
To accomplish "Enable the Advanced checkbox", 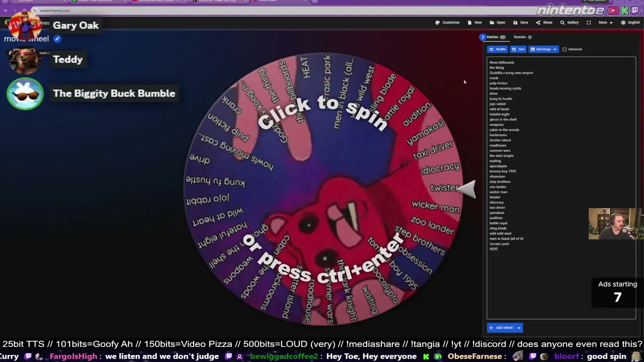I will click(x=565, y=49).
